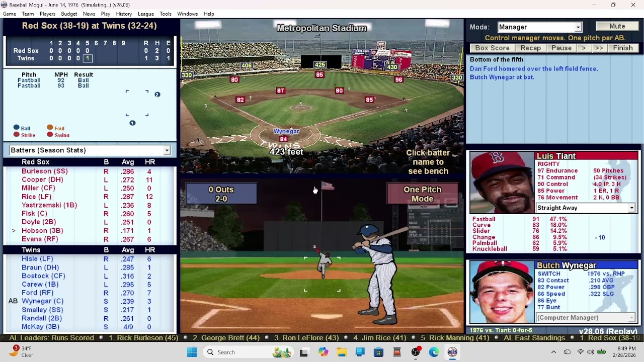Image resolution: width=644 pixels, height=362 pixels.
Task: Open the History menu
Action: pos(124,14)
